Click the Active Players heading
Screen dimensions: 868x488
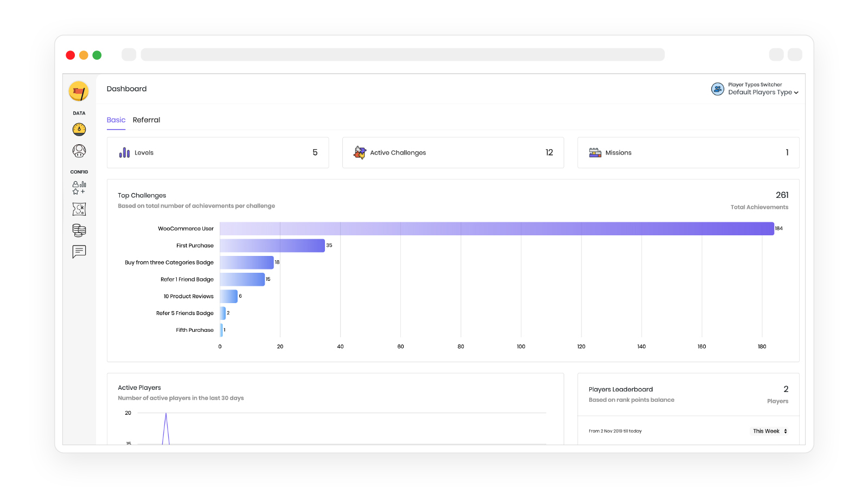[139, 388]
